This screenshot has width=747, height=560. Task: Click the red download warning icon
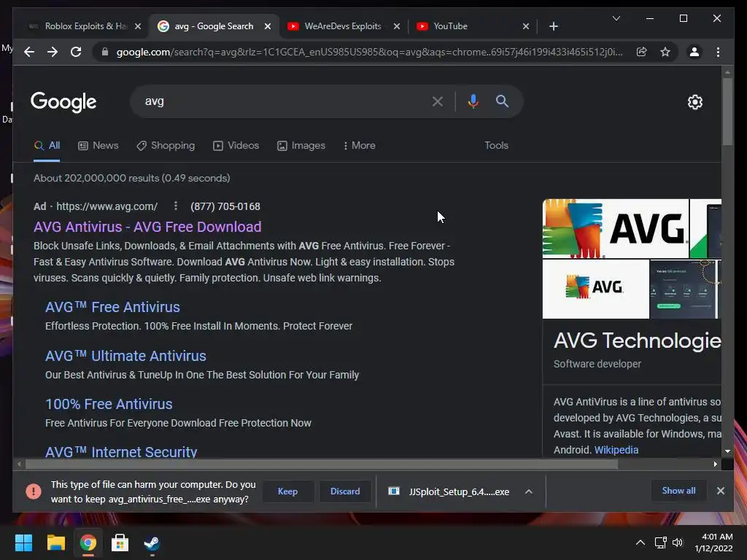pos(34,491)
